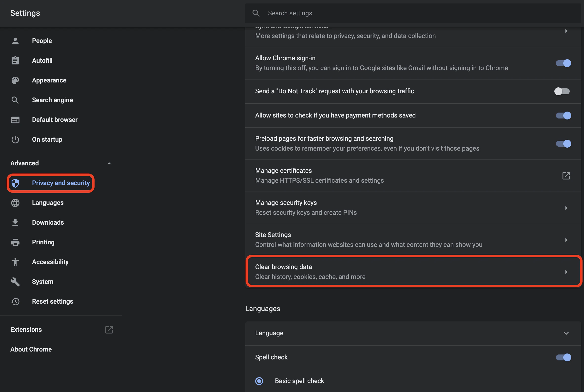Click the Default browser window icon
The image size is (584, 392).
15,120
